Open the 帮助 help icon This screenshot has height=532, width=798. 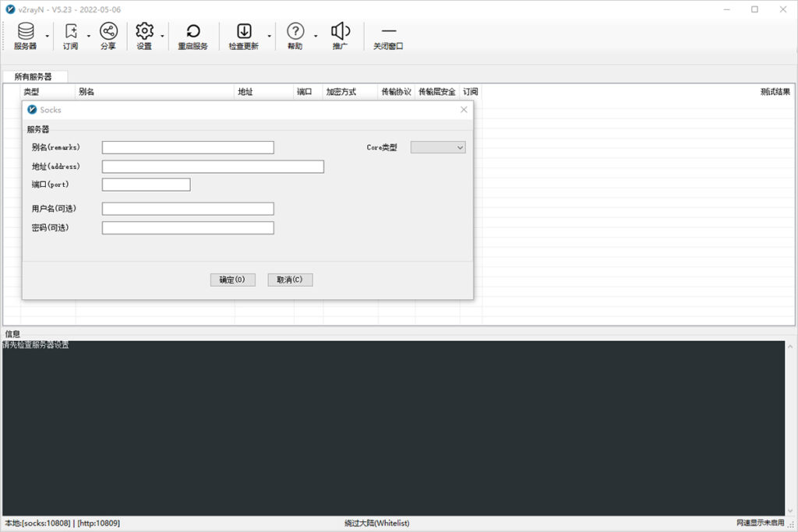click(x=296, y=31)
